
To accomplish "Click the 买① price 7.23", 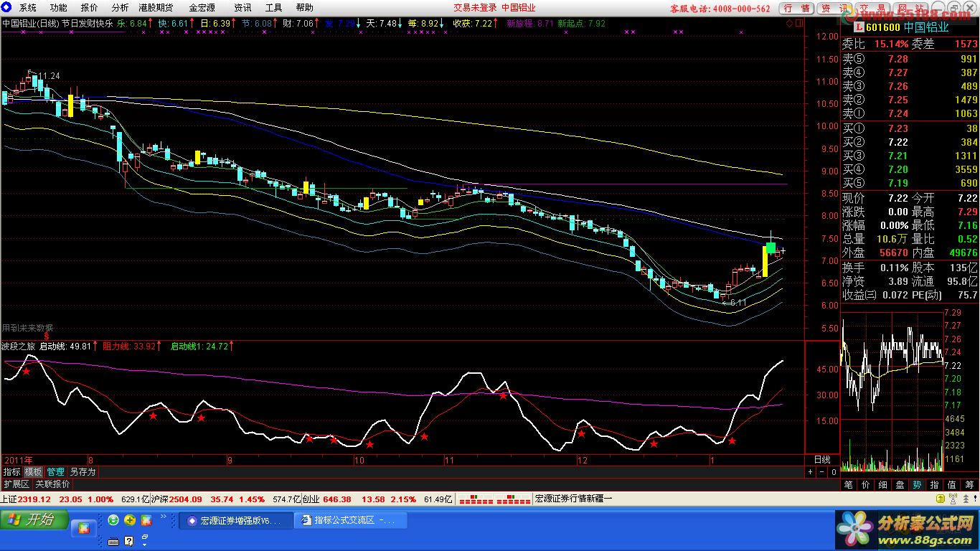I will [897, 128].
